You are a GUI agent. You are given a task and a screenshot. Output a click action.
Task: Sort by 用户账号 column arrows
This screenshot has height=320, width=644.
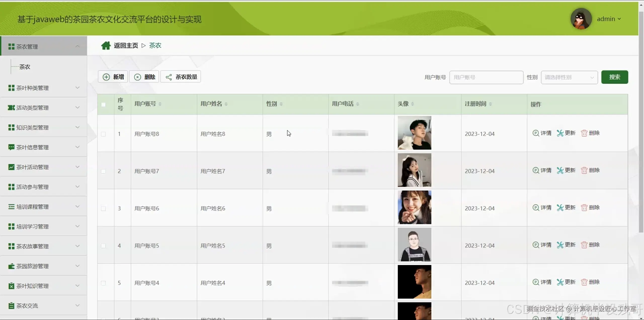point(160,104)
